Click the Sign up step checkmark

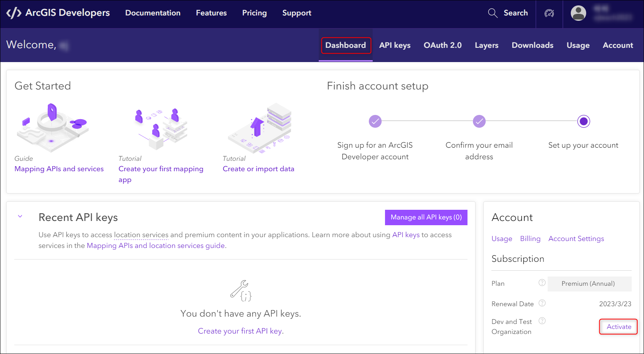375,121
